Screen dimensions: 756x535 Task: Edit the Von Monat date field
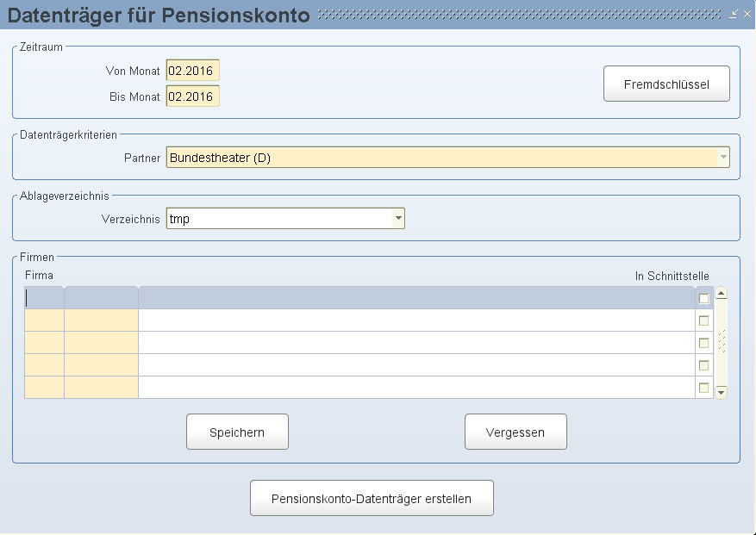(x=193, y=71)
